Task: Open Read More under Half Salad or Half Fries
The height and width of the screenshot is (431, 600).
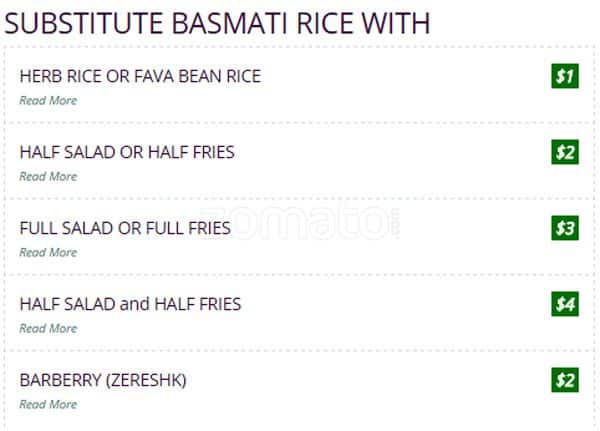Action: (48, 176)
